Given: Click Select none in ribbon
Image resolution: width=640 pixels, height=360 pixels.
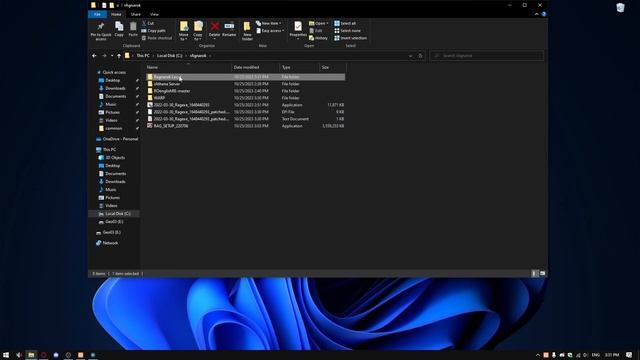Looking at the screenshot, I should [347, 31].
